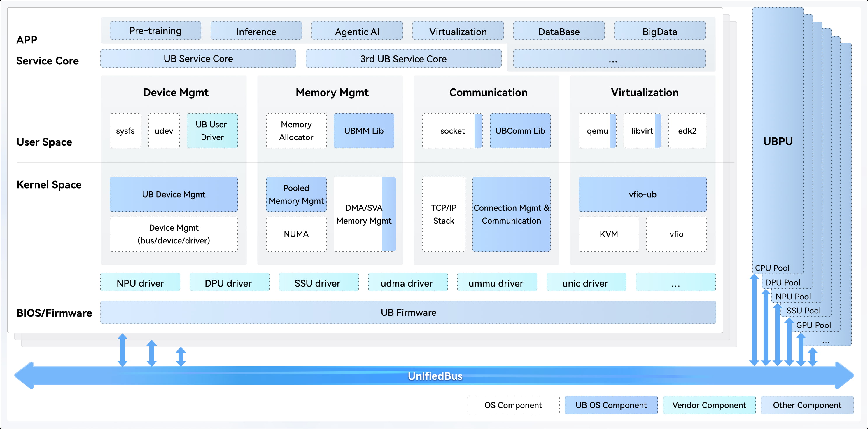
Task: Click the UnifiedBus horizontal arrow bar
Action: (x=435, y=376)
